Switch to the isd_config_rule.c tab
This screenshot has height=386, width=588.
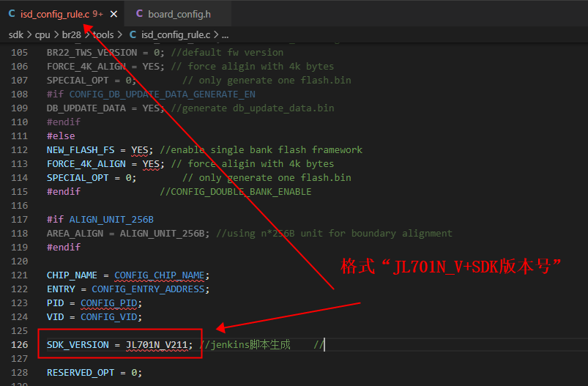click(55, 14)
